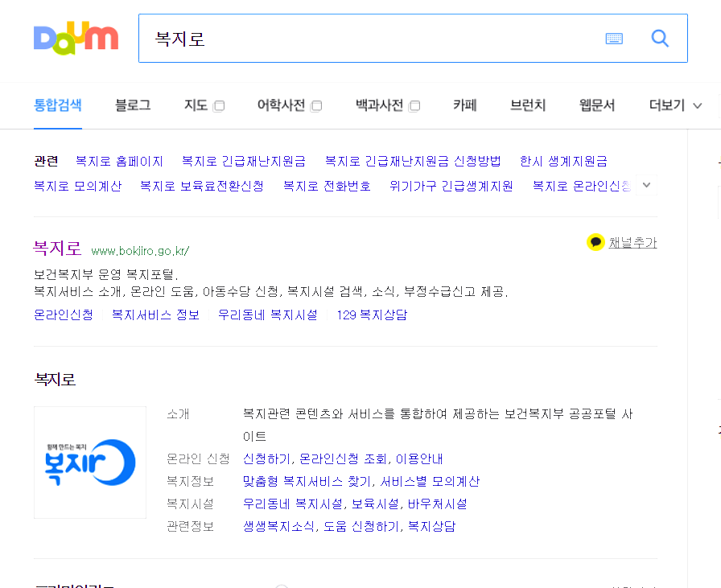The image size is (721, 588).
Task: Open the 복지서비스 정보 sublink
Action: (155, 315)
